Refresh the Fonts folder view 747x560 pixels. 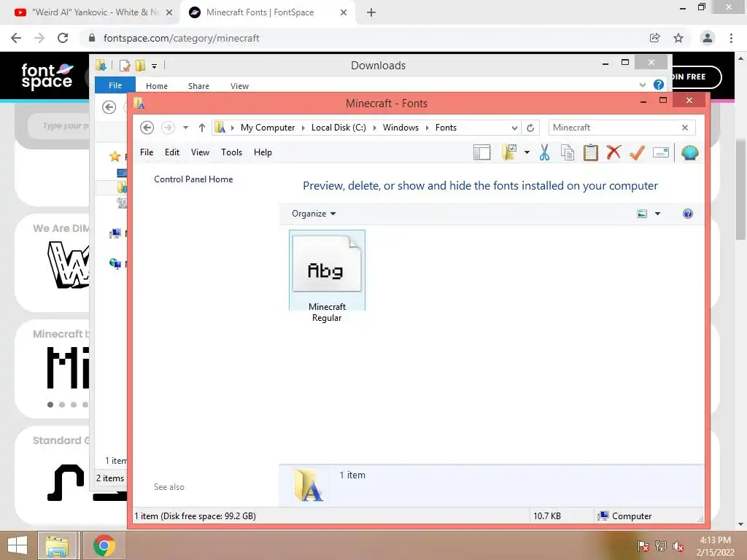click(x=530, y=128)
